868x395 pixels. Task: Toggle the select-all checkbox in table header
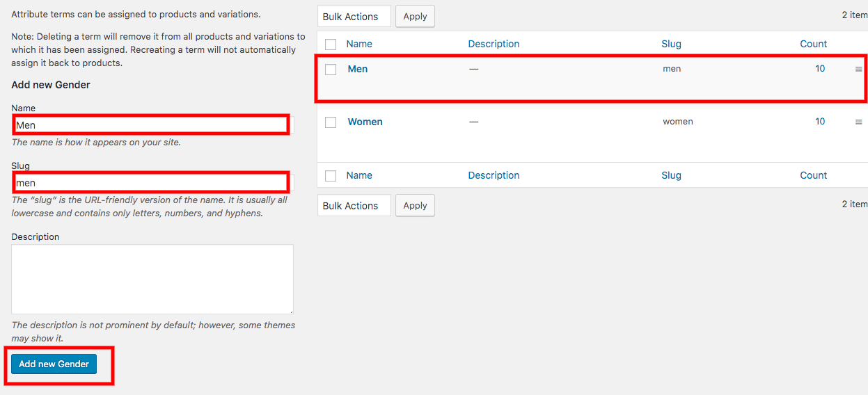click(331, 44)
